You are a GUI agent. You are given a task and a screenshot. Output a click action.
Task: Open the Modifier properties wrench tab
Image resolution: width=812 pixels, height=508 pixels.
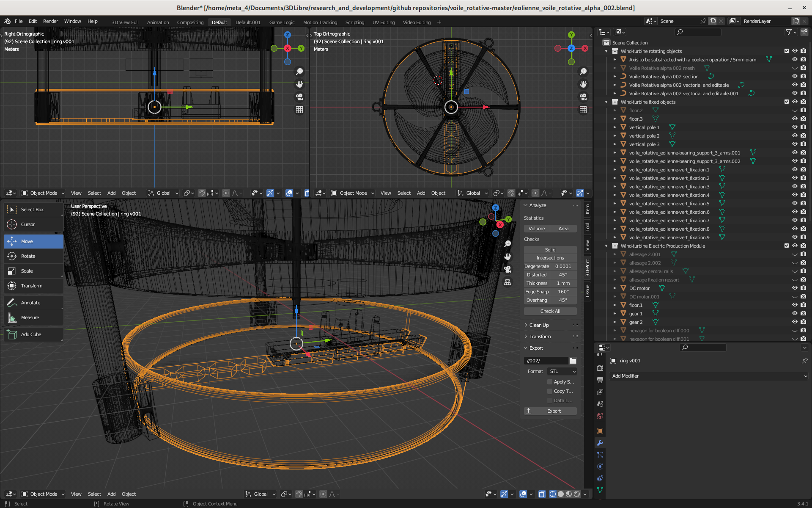click(600, 443)
